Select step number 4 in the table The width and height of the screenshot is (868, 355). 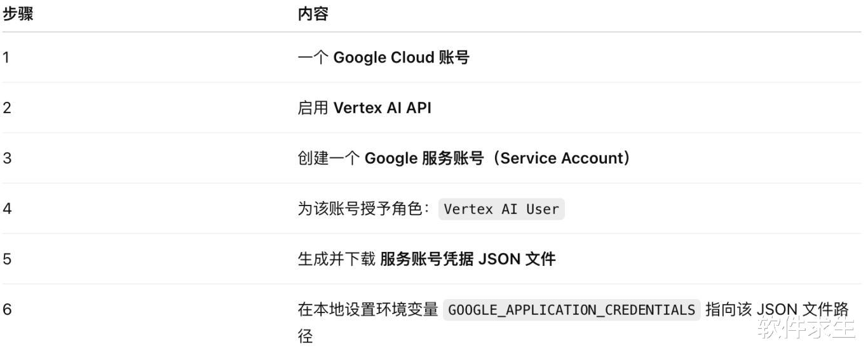point(7,209)
